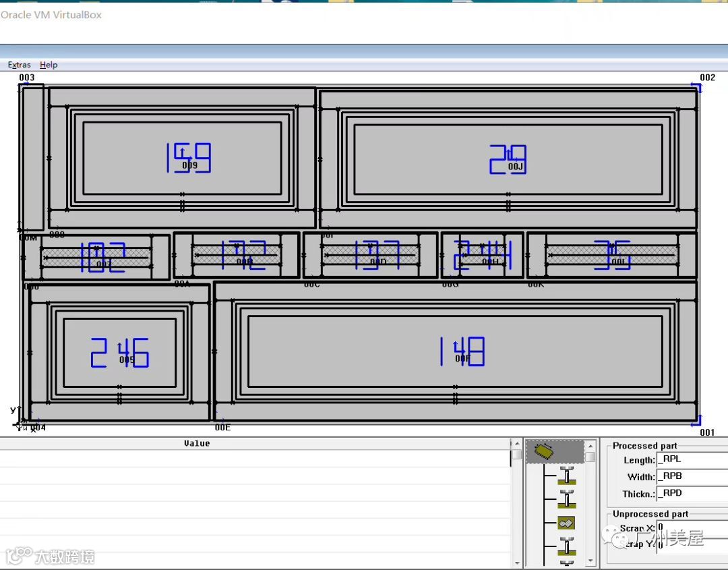Click macro tree scrollbar down arrow
Image resolution: width=728 pixels, height=570 pixels.
(x=590, y=561)
